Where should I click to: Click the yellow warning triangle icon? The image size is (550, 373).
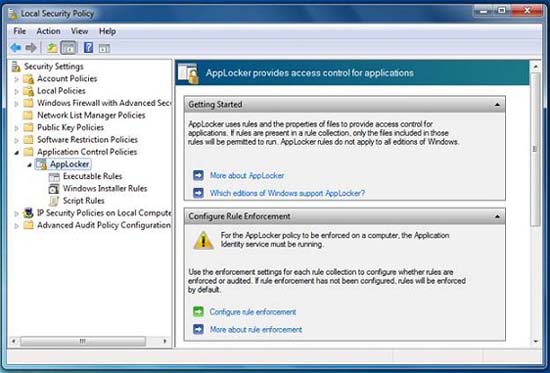tap(203, 241)
